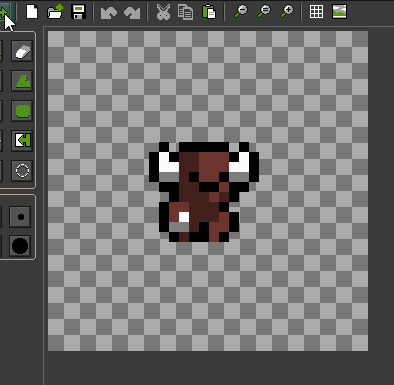Copy the selection to clipboard
Screen dimensions: 394x385
coord(186,12)
